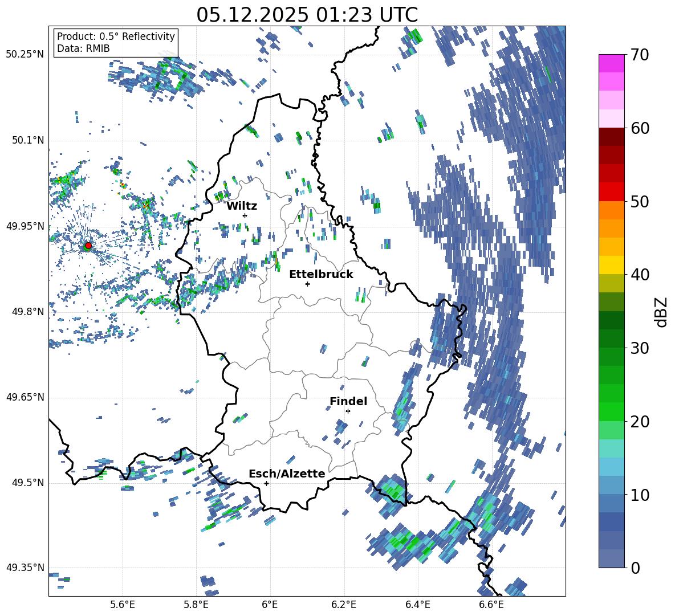
Task: Click the Esch/Alzette city label
Action: [287, 474]
